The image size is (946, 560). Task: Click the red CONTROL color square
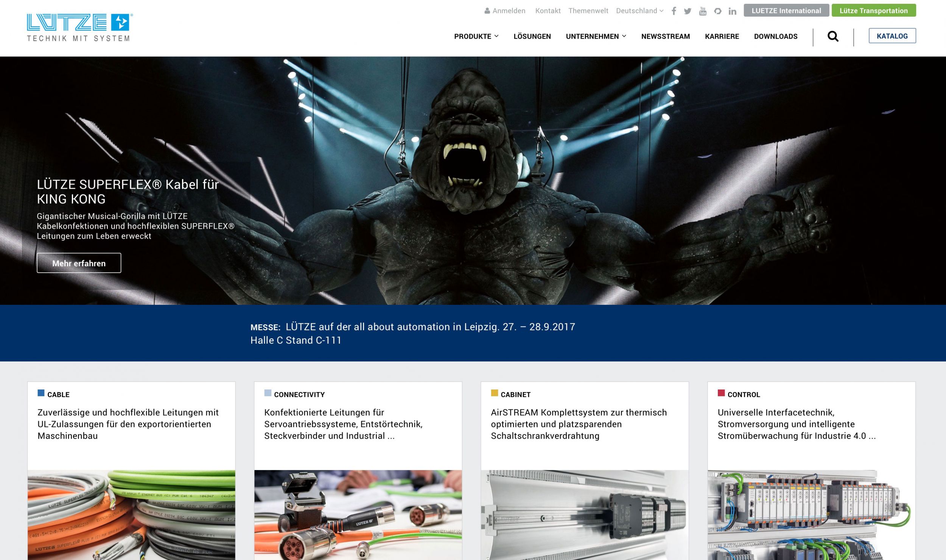721,393
